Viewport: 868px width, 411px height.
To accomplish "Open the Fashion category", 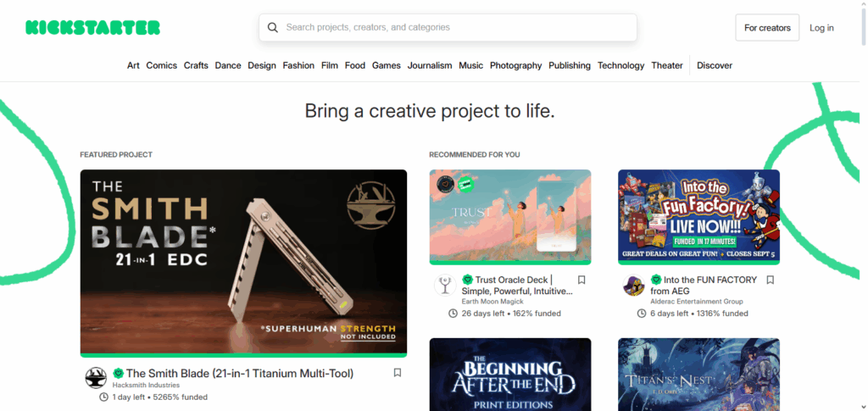I will tap(298, 65).
